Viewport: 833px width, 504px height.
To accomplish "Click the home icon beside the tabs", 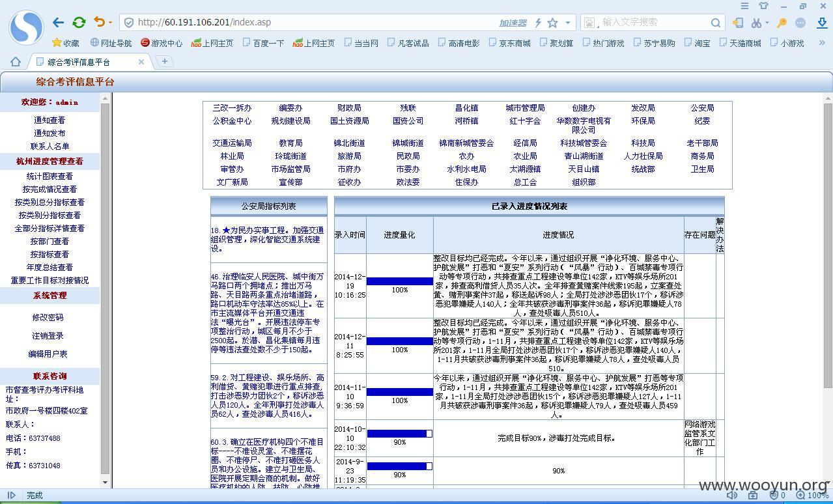I will click(x=15, y=62).
